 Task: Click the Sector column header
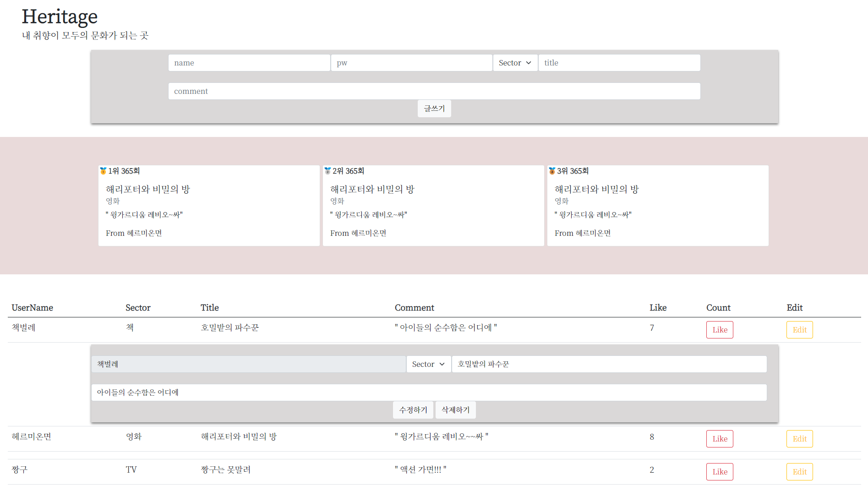point(138,307)
